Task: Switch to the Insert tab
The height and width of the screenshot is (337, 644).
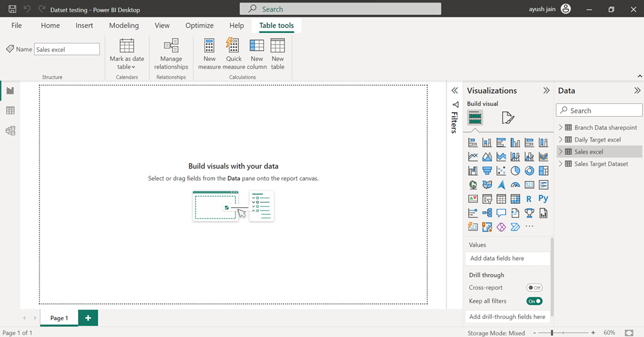Action: 84,25
